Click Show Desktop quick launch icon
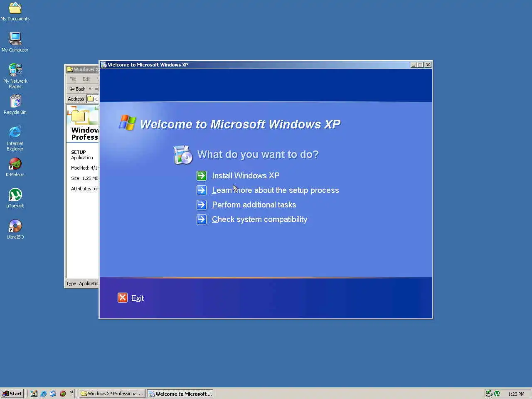The image size is (532, 399). [34, 394]
